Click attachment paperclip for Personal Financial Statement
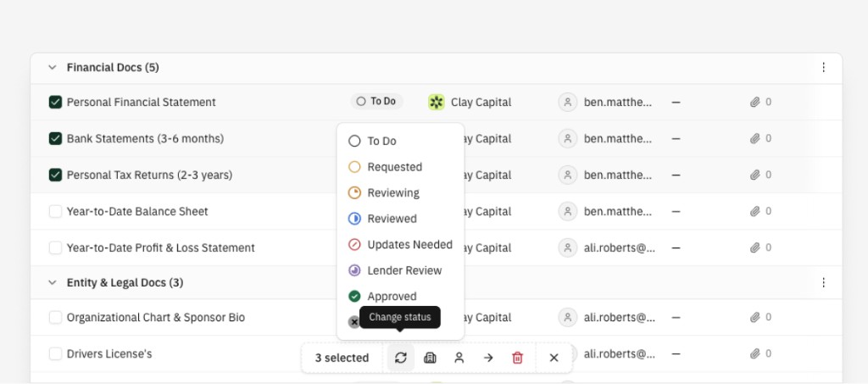This screenshot has width=868, height=384. coord(755,102)
